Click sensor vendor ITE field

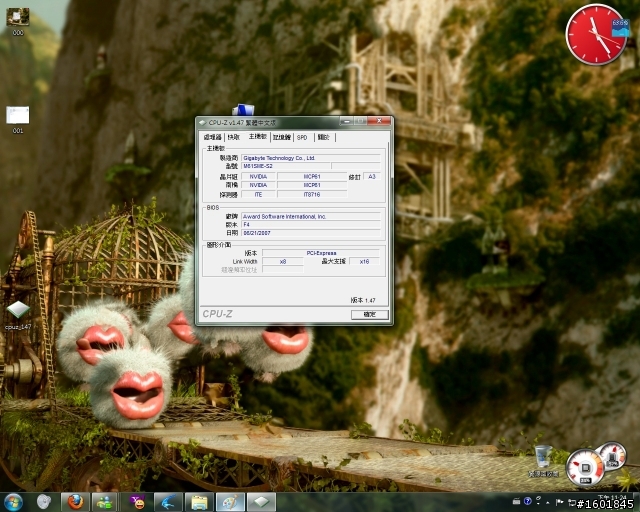point(258,194)
